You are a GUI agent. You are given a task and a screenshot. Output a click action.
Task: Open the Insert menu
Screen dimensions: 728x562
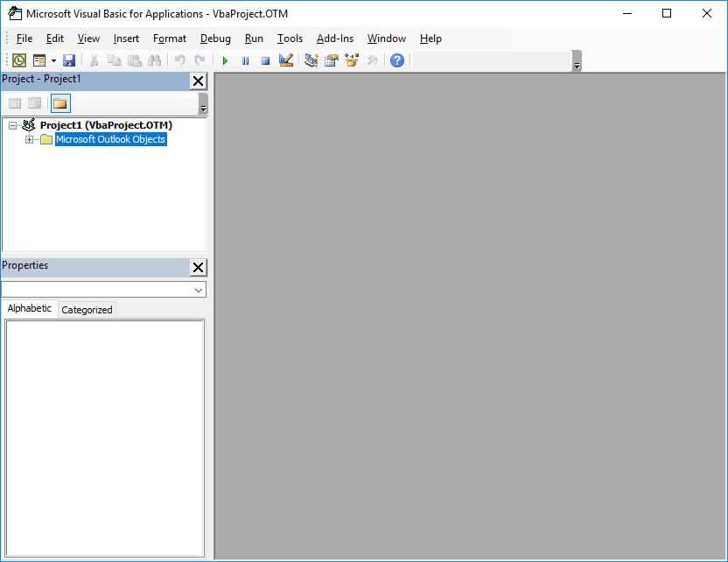coord(126,39)
